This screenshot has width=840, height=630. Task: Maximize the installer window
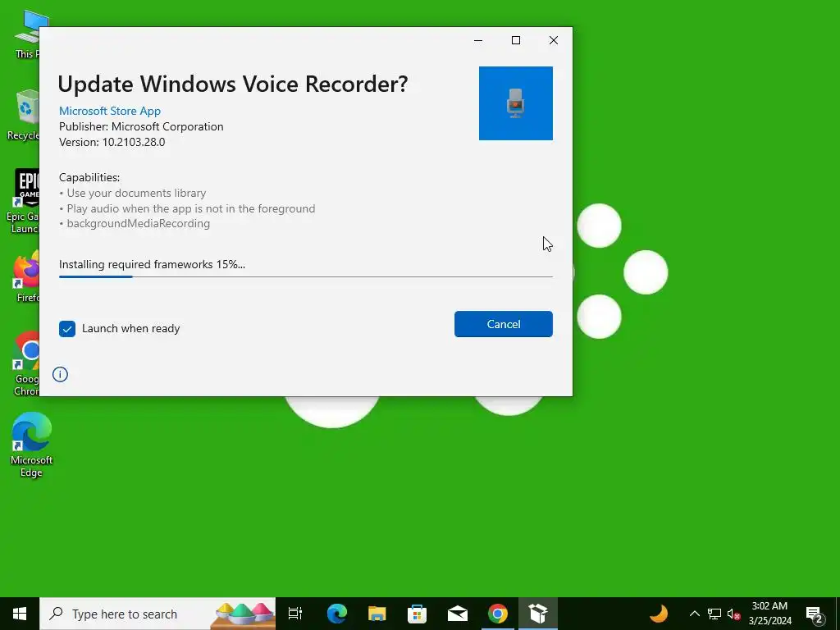pyautogui.click(x=516, y=40)
